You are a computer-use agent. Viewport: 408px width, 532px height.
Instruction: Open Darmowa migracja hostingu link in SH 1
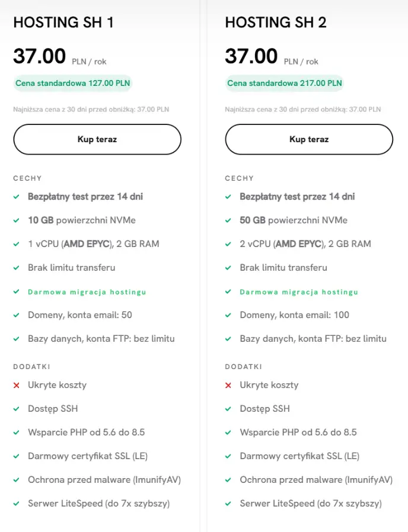(87, 292)
